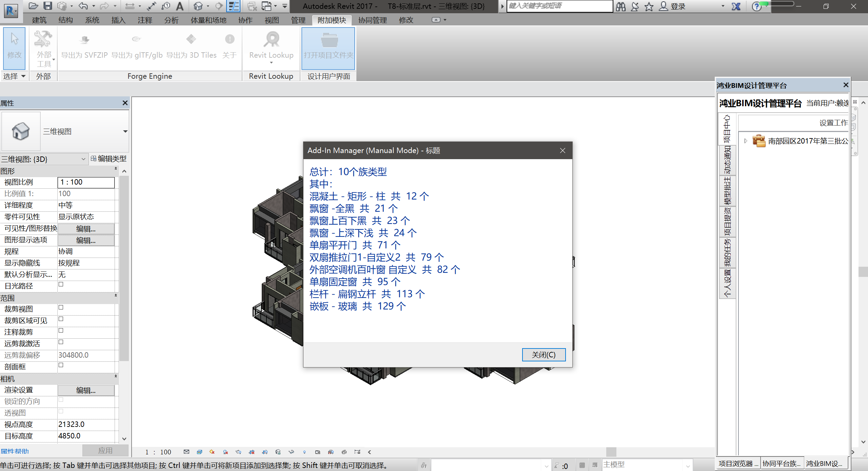Select the Text tool icon
Screen dimensions: 868x471
(x=180, y=6)
